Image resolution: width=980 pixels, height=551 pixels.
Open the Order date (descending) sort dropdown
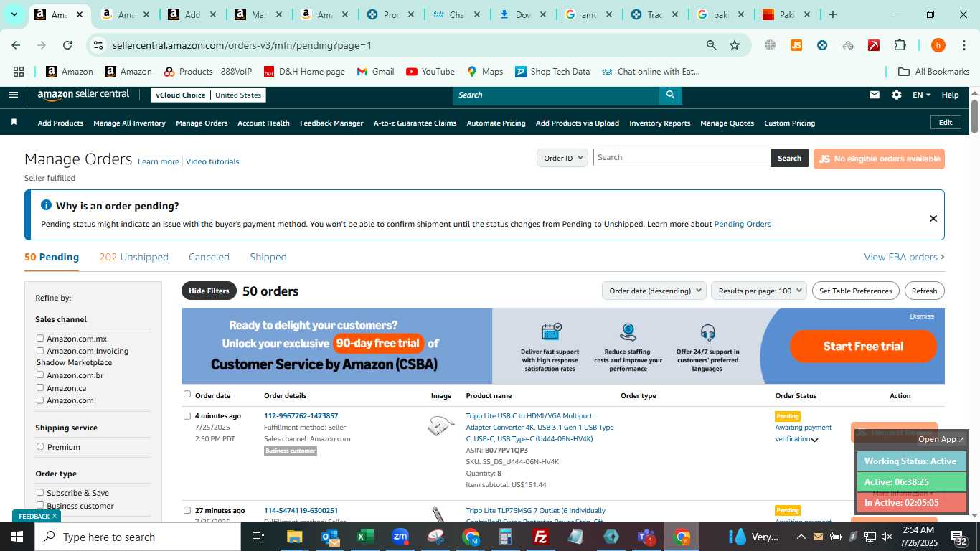(x=656, y=291)
